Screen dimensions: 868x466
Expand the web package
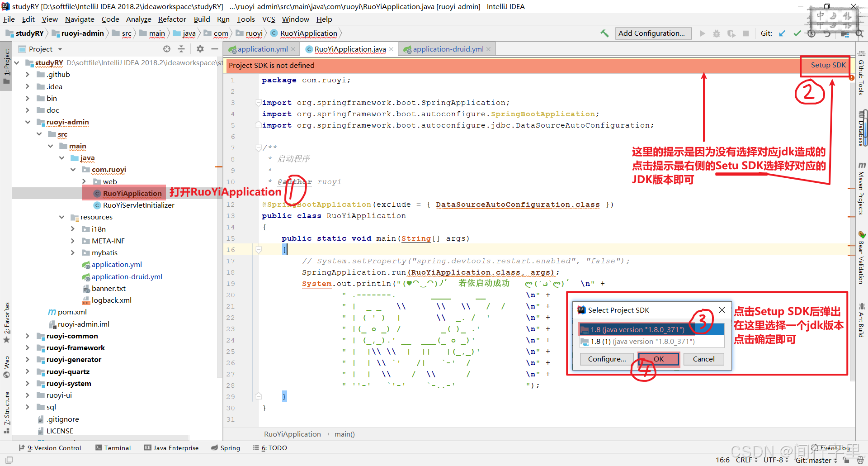tap(84, 181)
